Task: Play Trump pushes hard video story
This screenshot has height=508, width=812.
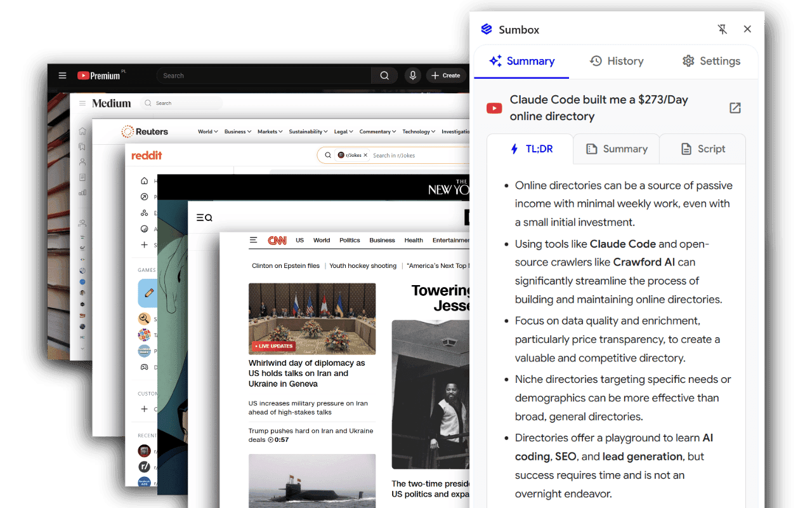Action: 311,435
